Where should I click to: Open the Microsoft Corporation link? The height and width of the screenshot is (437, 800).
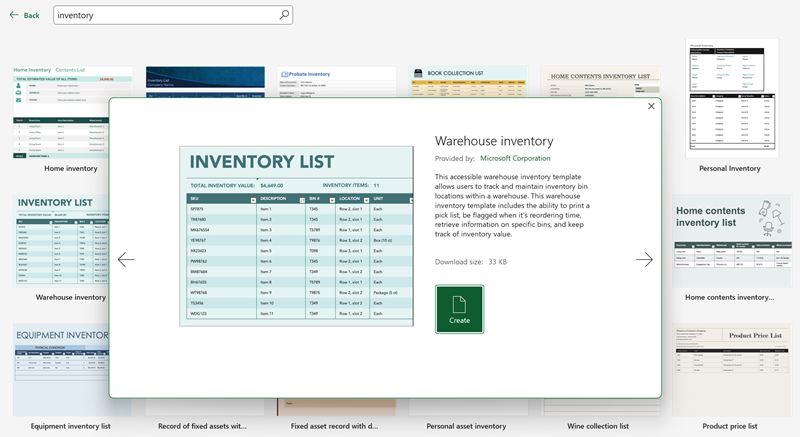pyautogui.click(x=515, y=159)
